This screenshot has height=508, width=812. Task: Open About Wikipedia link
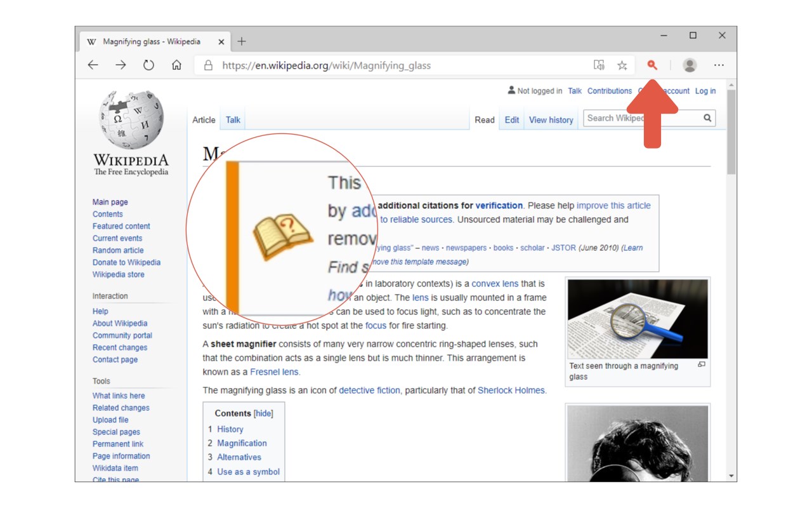tap(120, 323)
